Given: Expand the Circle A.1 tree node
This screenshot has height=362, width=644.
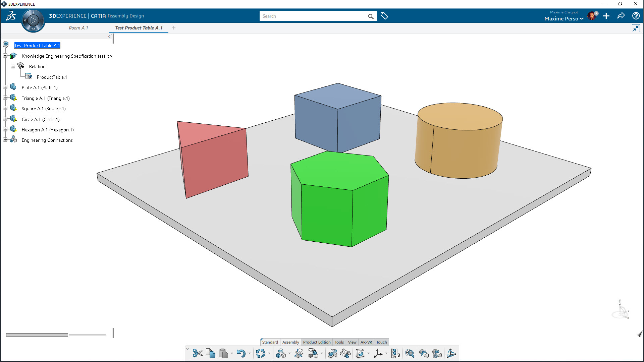Looking at the screenshot, I should [x=5, y=119].
